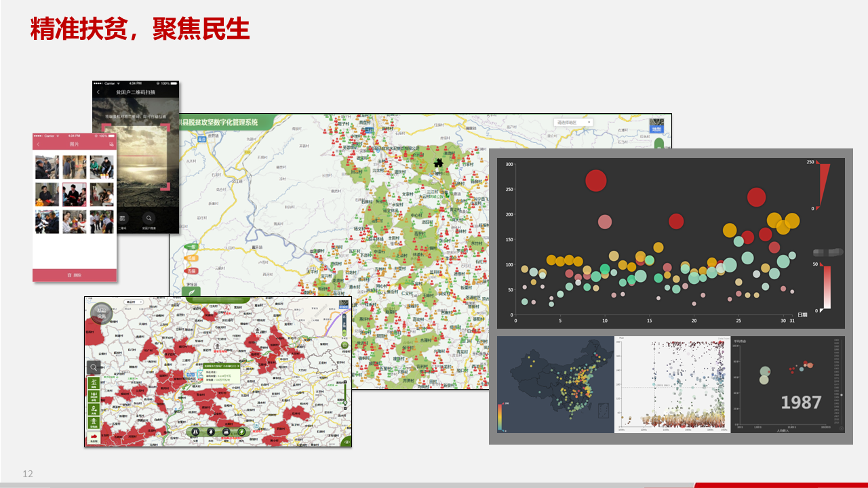Click the gray magnifier search button on the red map
Image resolution: width=868 pixels, height=488 pixels.
coord(94,367)
